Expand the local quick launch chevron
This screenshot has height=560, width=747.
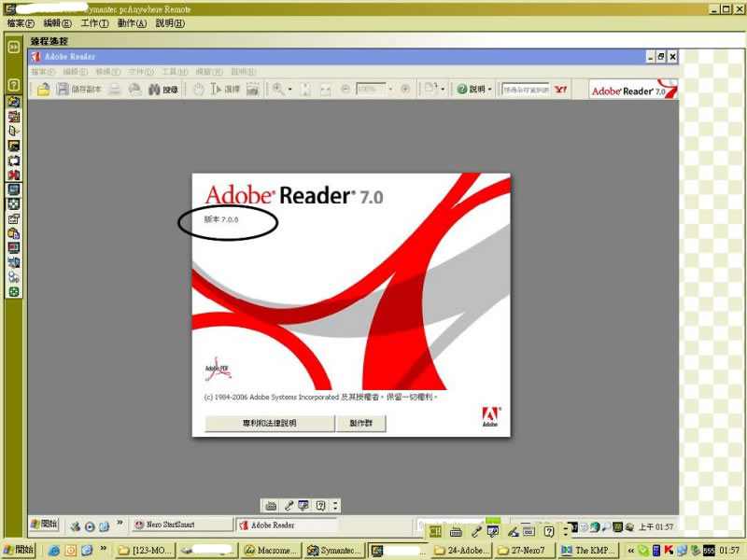[103, 548]
